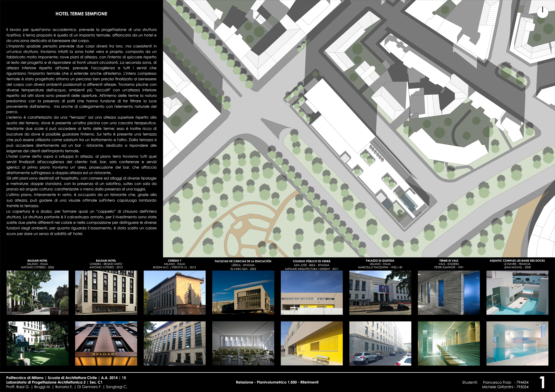Click the 'TERME DI VALS' heading
The image size is (555, 392).
point(449,261)
